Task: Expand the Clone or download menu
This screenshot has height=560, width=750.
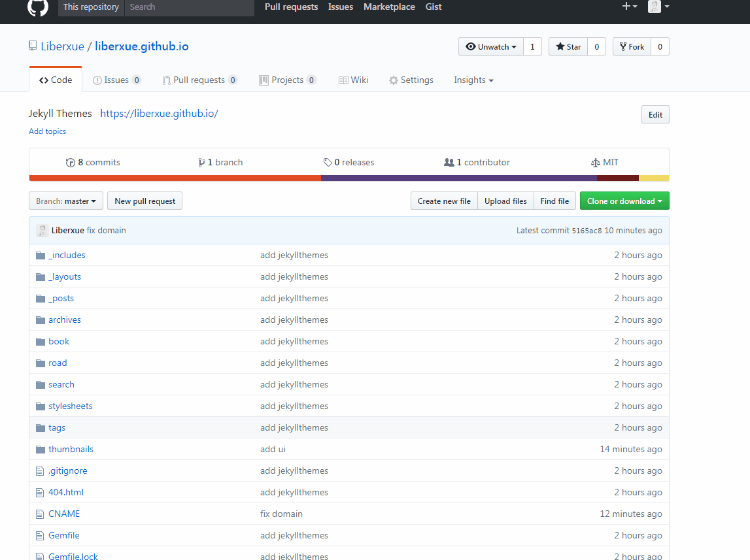Action: [624, 201]
